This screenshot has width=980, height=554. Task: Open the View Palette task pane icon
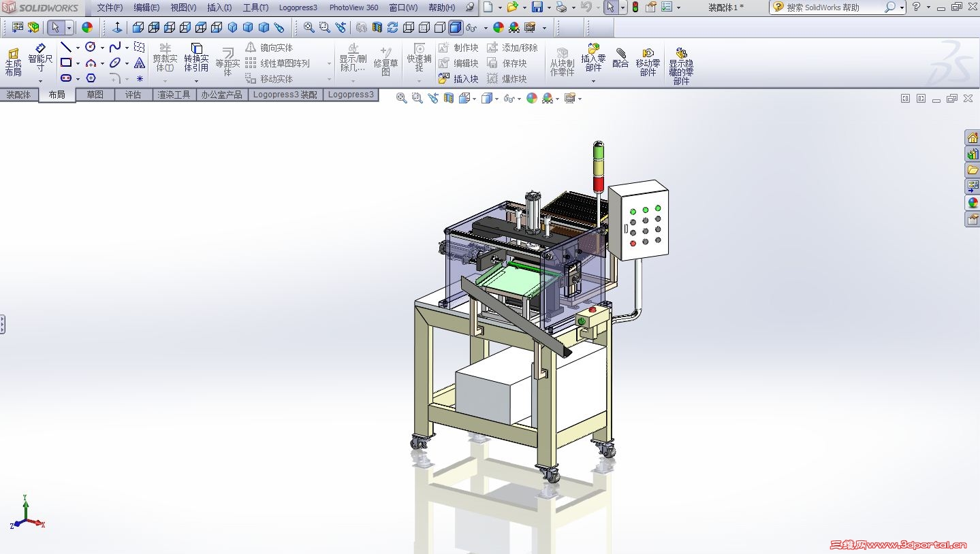(x=973, y=186)
